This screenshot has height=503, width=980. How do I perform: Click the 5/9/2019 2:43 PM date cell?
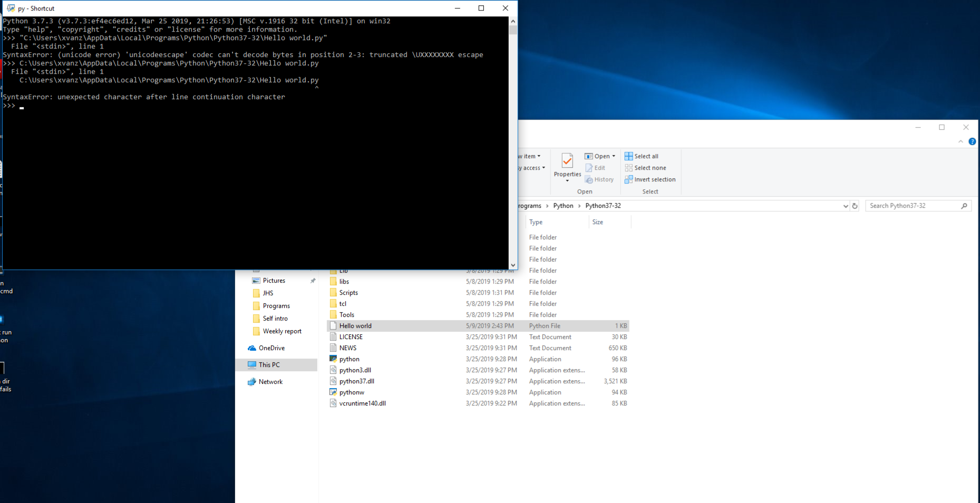point(490,326)
